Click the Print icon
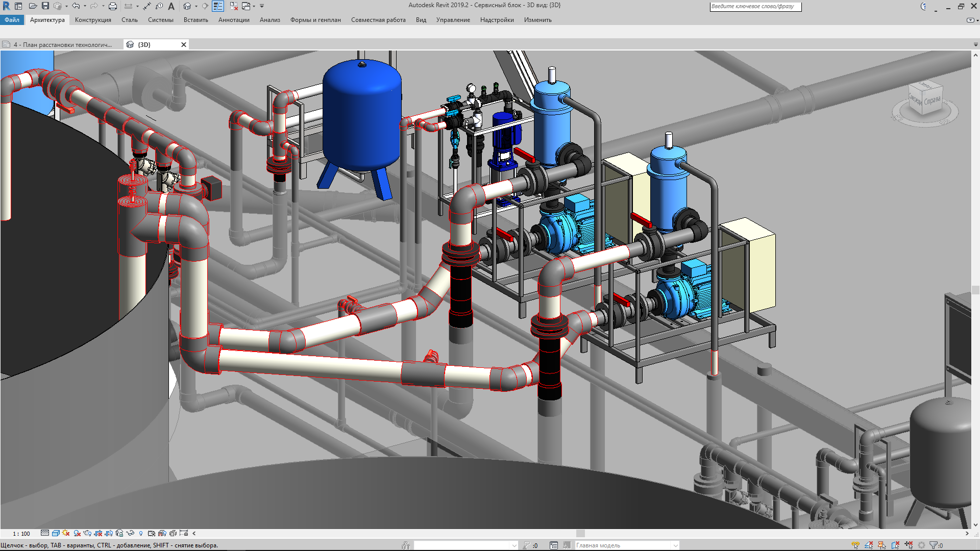The image size is (980, 551). [113, 6]
